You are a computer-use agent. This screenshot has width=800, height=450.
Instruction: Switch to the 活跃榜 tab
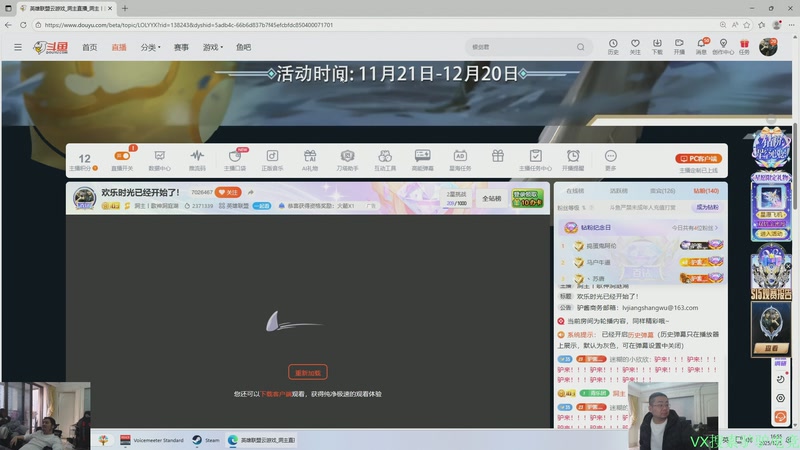coord(618,191)
